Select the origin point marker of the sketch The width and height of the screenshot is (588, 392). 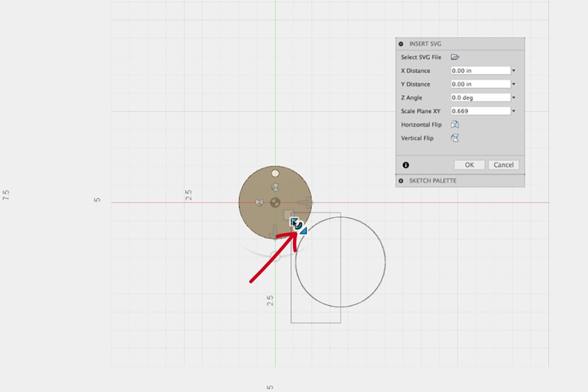click(x=275, y=202)
